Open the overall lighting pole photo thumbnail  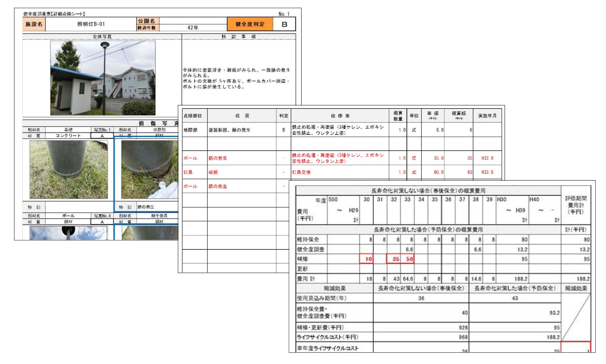click(103, 78)
